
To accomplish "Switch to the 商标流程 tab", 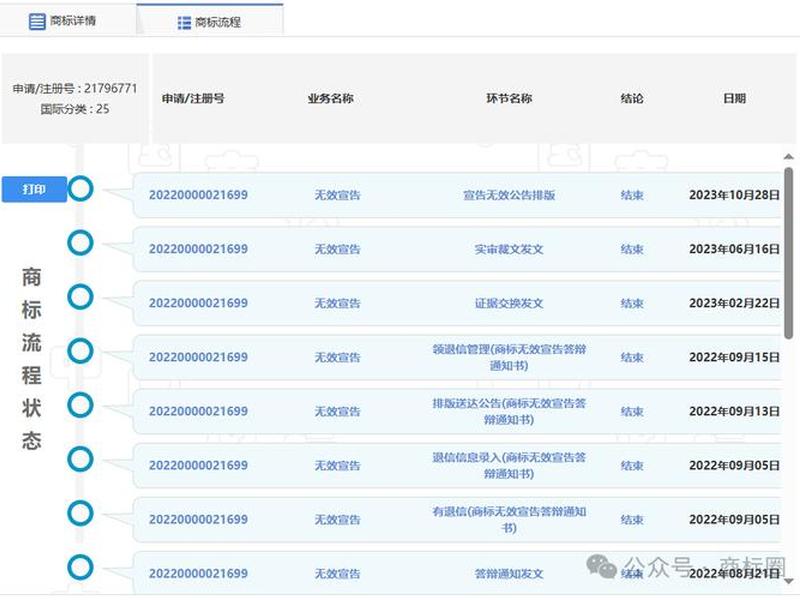I will click(210, 20).
